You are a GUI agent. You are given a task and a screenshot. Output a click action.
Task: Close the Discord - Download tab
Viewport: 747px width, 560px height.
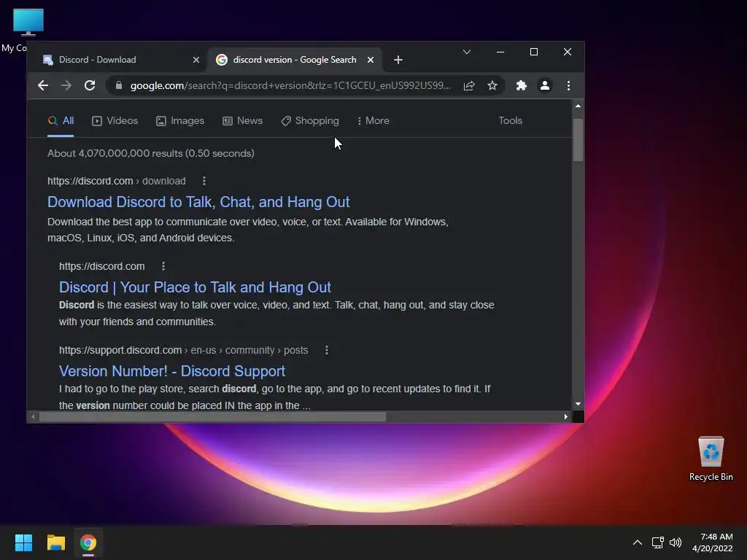click(196, 60)
